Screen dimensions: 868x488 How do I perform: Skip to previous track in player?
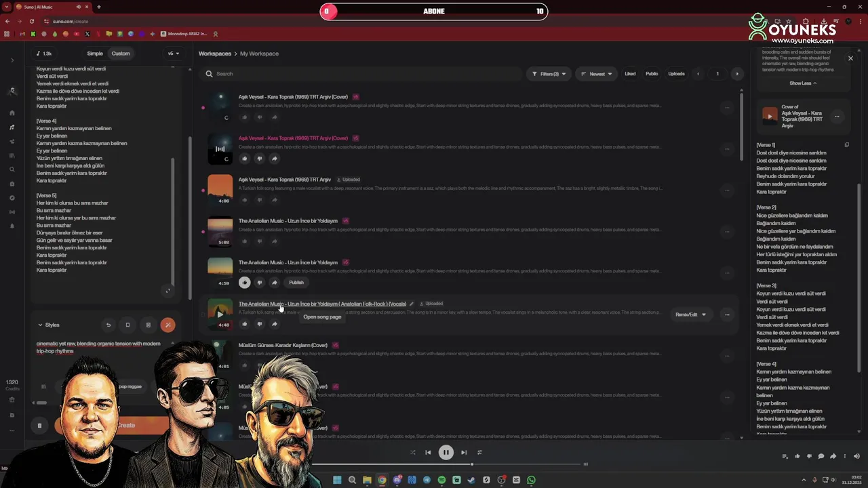coord(428,453)
